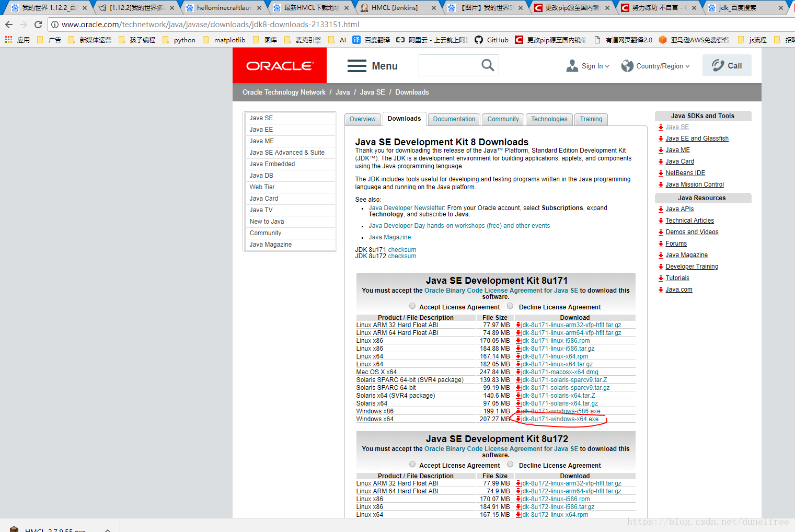The width and height of the screenshot is (795, 532).
Task: Open the Technical Articles resource link
Action: [x=689, y=221]
